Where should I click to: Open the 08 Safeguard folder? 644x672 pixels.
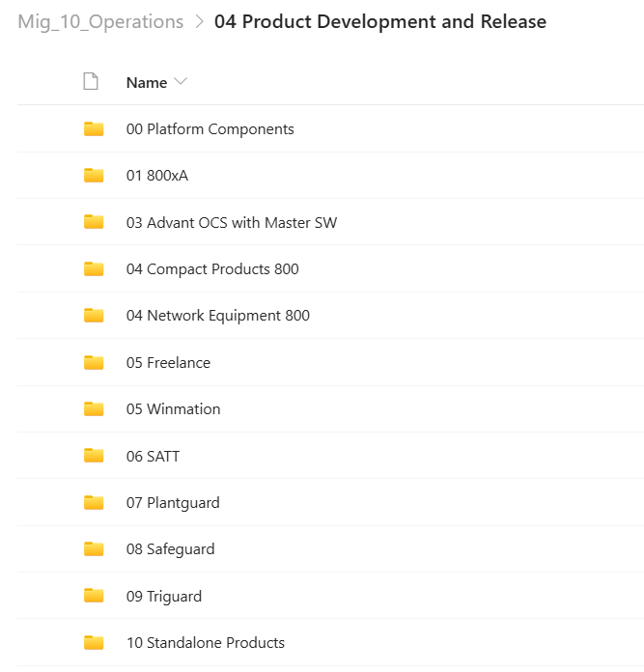coord(171,549)
